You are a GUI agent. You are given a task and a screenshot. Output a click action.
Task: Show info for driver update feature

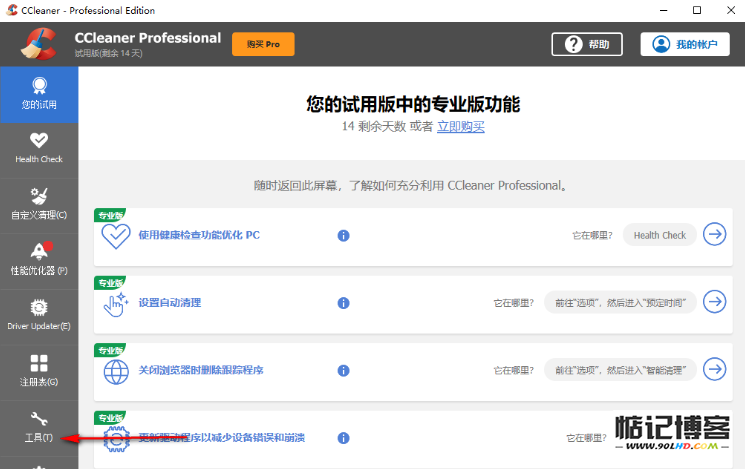pyautogui.click(x=344, y=438)
